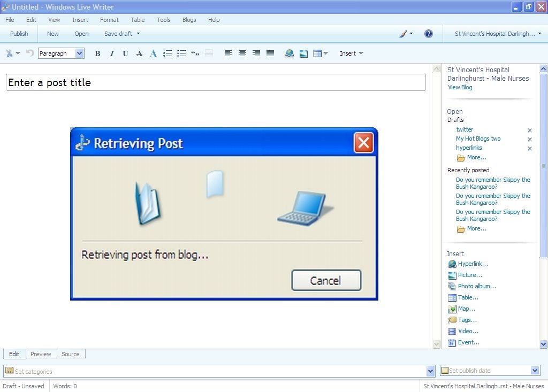Expand the Save draft dropdown arrow
Screen dimensions: 548x392
tap(139, 34)
